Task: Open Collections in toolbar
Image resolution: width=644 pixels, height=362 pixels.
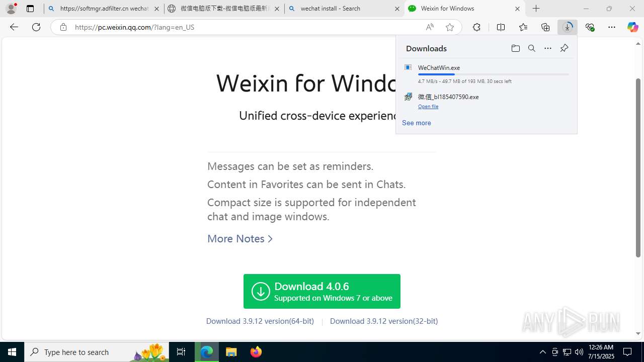Action: click(545, 27)
